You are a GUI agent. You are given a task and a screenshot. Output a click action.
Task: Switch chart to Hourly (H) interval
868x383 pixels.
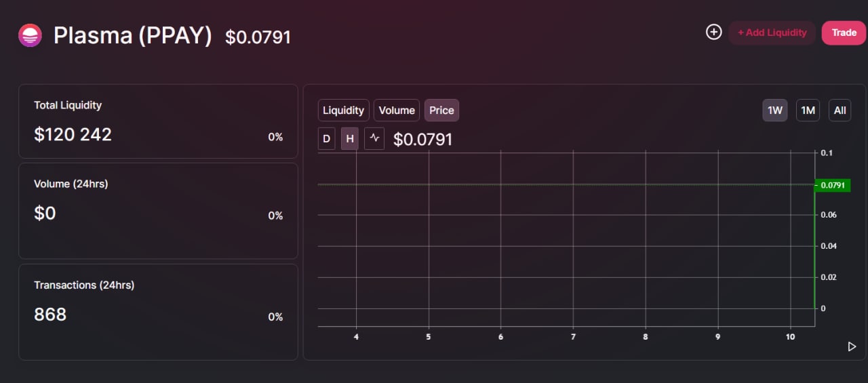pos(350,139)
